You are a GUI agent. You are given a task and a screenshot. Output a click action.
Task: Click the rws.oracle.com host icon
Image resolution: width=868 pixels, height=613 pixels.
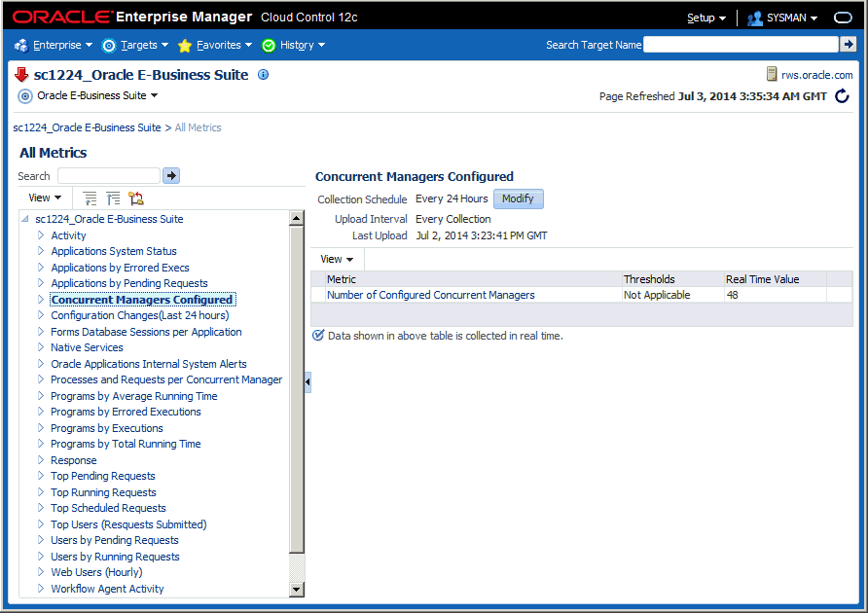tap(771, 74)
